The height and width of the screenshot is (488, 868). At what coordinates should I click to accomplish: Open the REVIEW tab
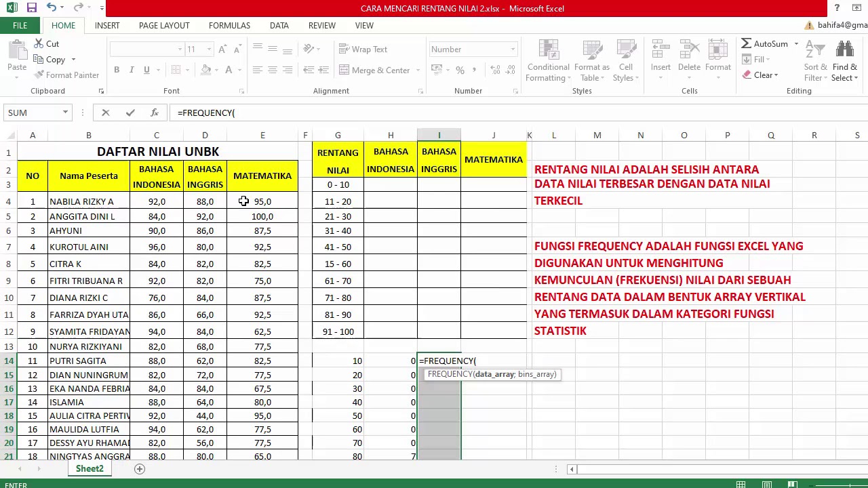coord(322,26)
